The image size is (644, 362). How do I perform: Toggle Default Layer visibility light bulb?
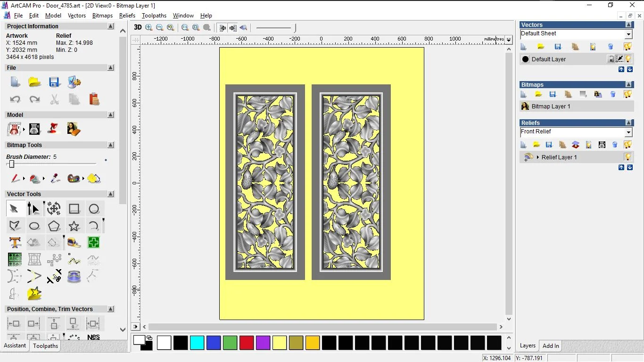point(628,59)
